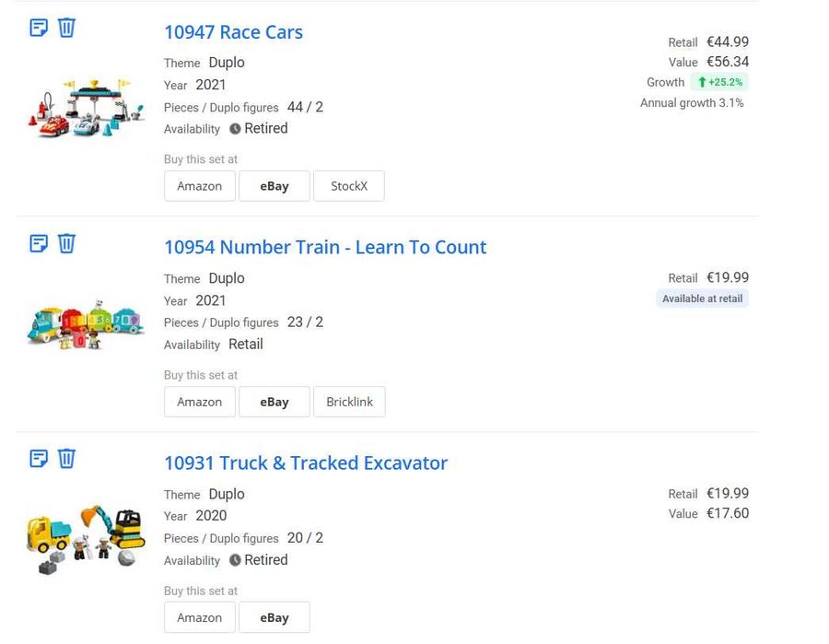Click trash icon for 10954 Number Train
This screenshot has height=644, width=829.
(66, 243)
